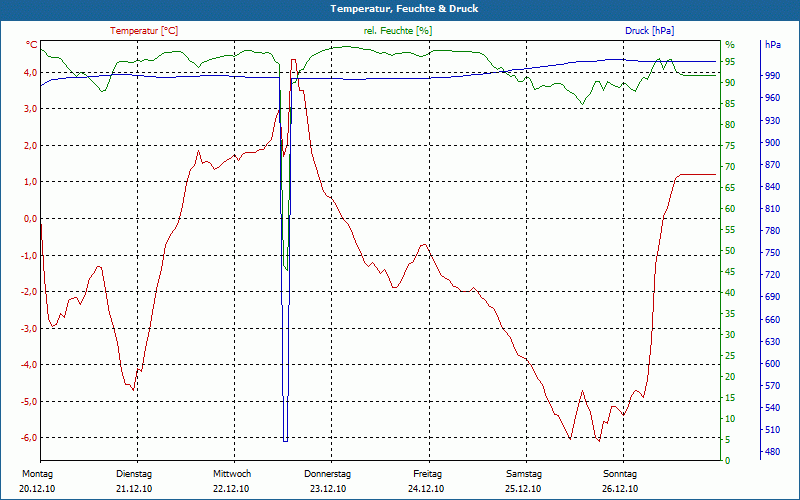Click the red "°C" axis unit label
This screenshot has height=500, width=800.
pyautogui.click(x=32, y=45)
